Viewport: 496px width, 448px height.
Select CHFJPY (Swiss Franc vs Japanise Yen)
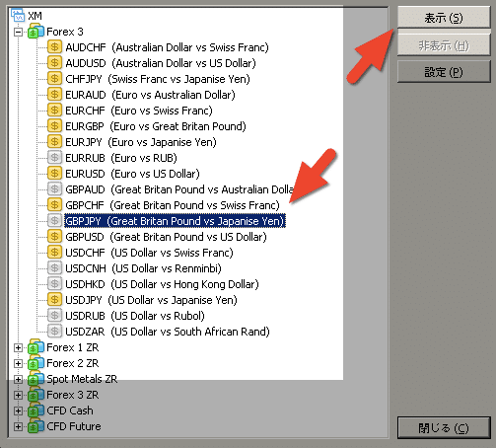pyautogui.click(x=158, y=79)
